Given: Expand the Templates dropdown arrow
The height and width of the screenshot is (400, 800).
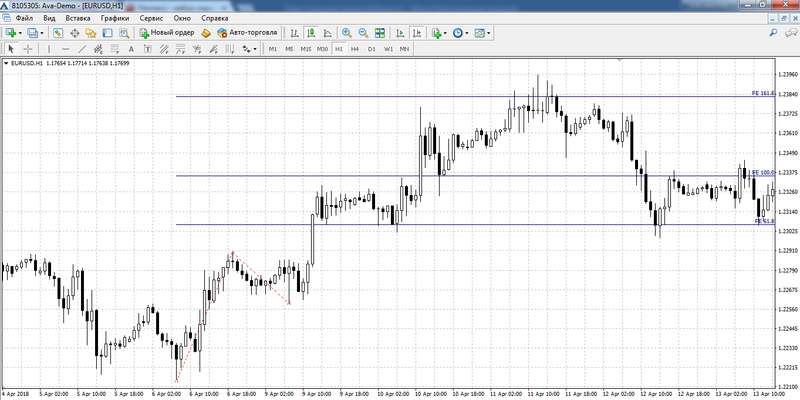Looking at the screenshot, I should pyautogui.click(x=489, y=33).
